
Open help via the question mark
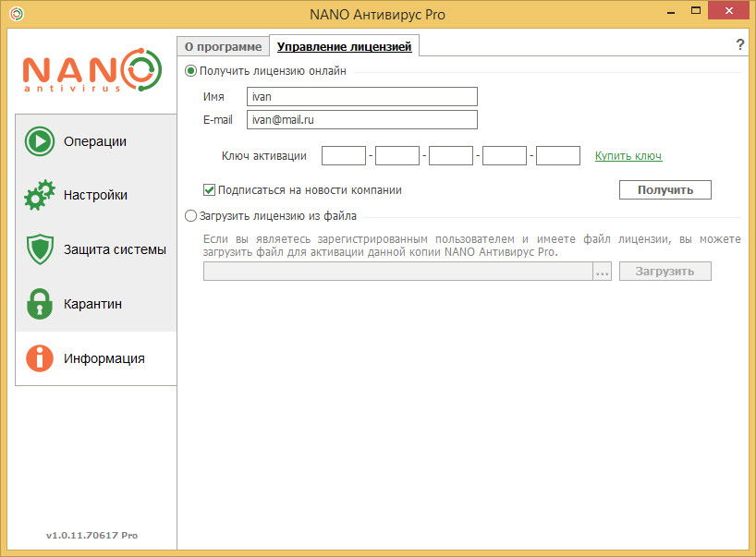(x=740, y=45)
